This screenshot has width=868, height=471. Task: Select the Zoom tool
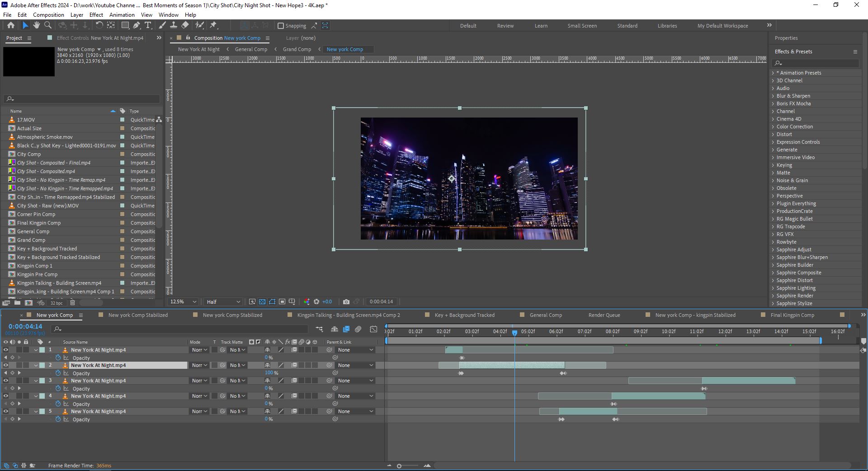(48, 26)
